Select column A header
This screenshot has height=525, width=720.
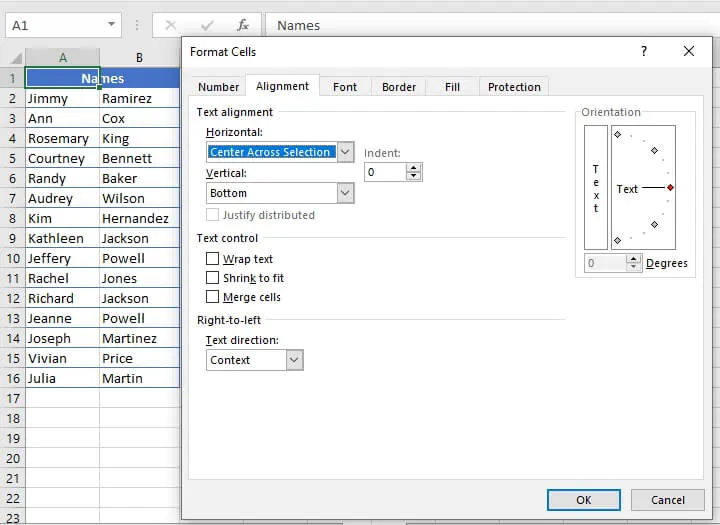(x=62, y=58)
